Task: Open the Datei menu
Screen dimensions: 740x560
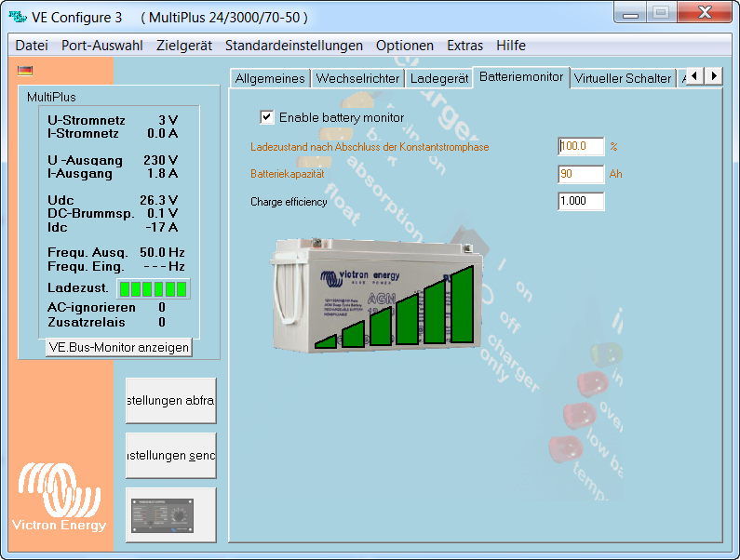Action: pos(32,46)
